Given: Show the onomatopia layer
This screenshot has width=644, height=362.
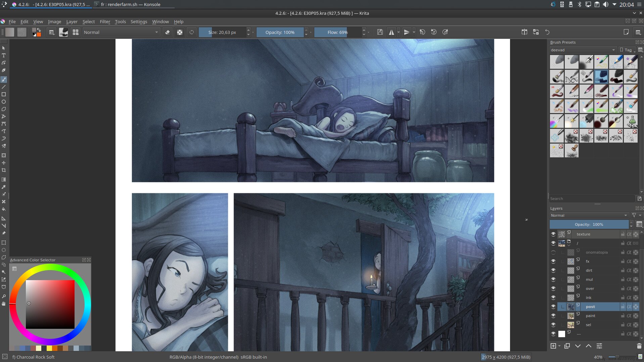Looking at the screenshot, I should coord(553,252).
